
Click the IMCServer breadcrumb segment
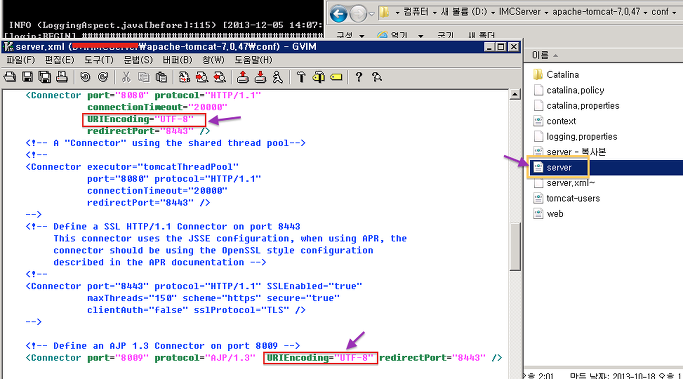point(520,12)
